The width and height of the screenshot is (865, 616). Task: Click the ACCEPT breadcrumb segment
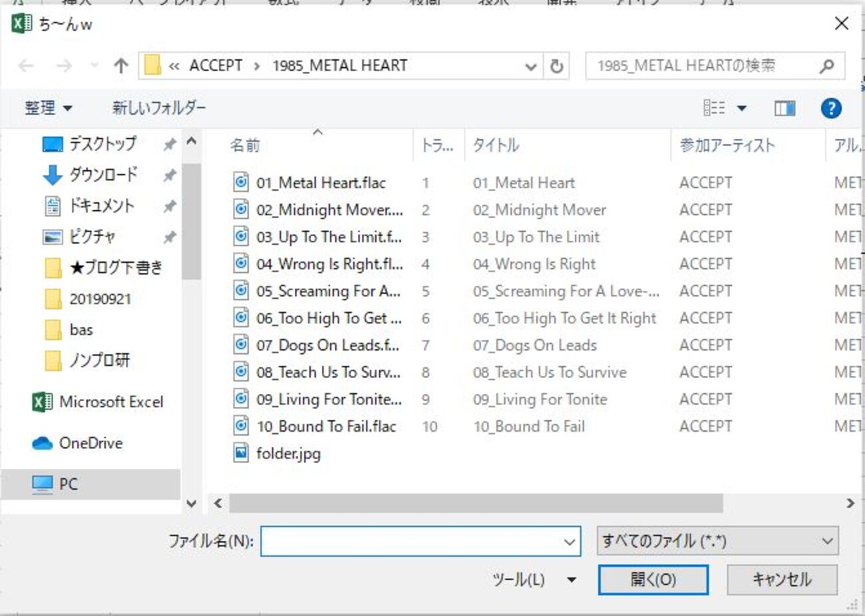pos(216,66)
